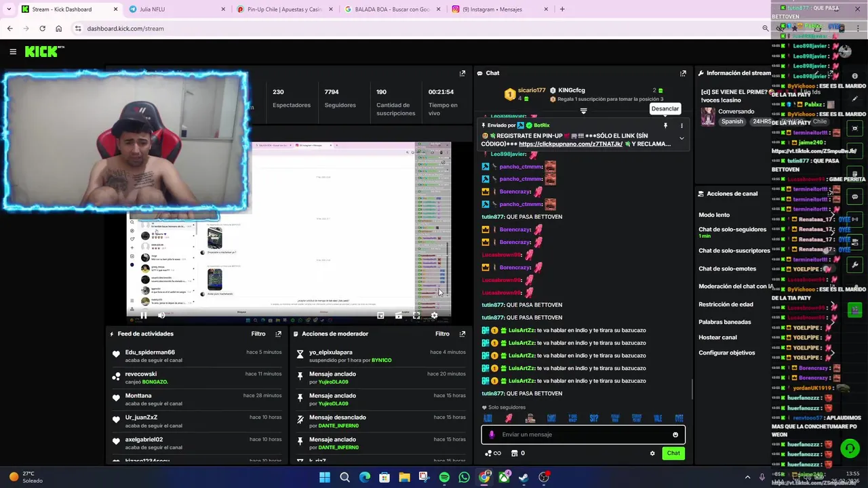Mute the stream preview volume
The width and height of the screenshot is (868, 488).
click(161, 315)
